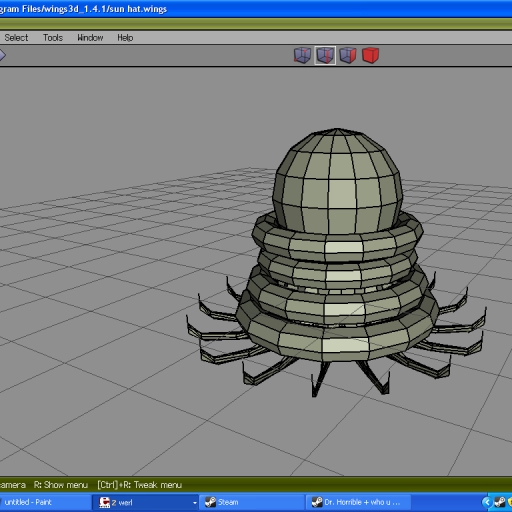Switch to edge selection mode cube
The width and height of the screenshot is (512, 512).
click(x=325, y=55)
